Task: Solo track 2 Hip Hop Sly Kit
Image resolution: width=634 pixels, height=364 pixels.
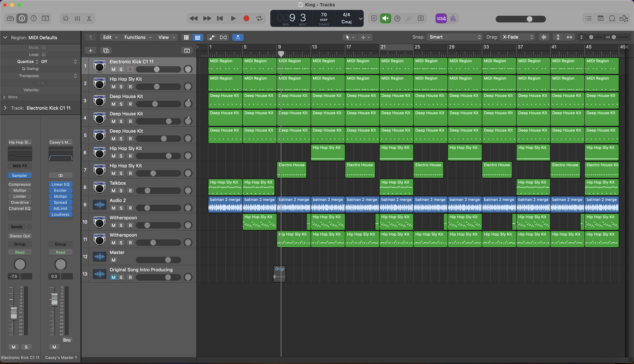Action: [x=121, y=87]
